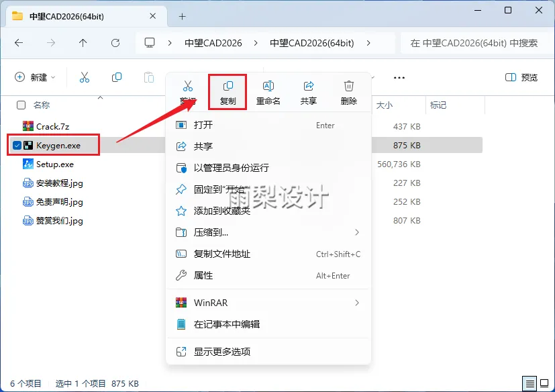Viewport: 555px width, 392px height.
Task: Click the Cut icon in the context menu
Action: pyautogui.click(x=188, y=86)
